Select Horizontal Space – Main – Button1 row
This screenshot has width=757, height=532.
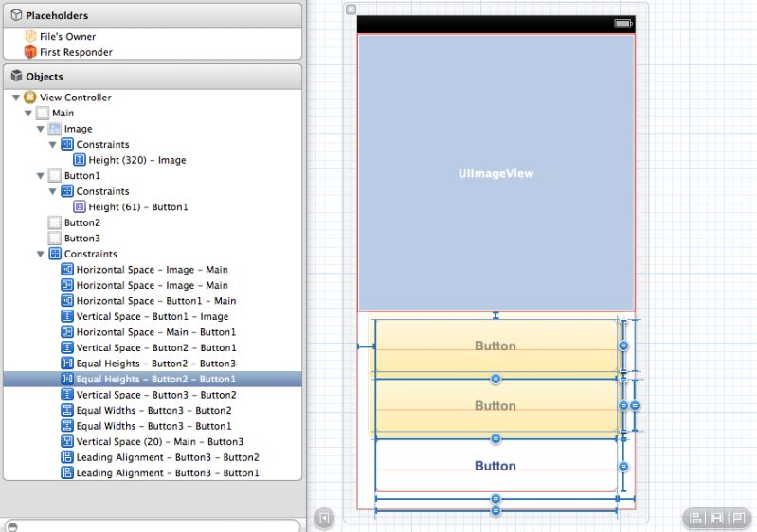coord(153,332)
